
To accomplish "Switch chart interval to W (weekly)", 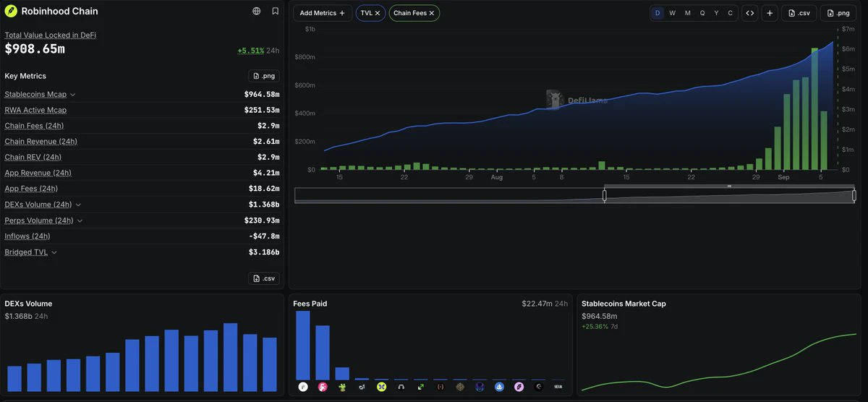I will (x=673, y=13).
